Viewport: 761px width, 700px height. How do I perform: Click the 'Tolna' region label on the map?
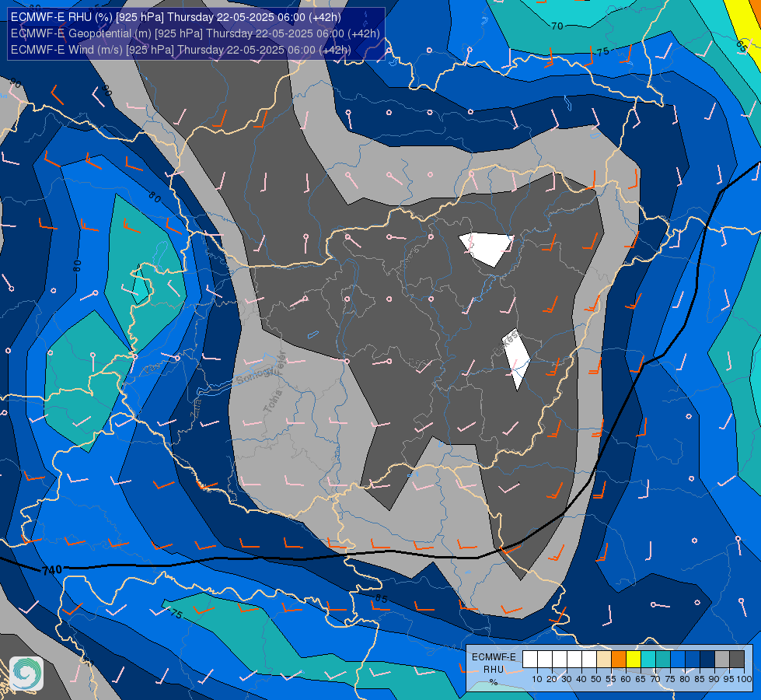[x=273, y=401]
